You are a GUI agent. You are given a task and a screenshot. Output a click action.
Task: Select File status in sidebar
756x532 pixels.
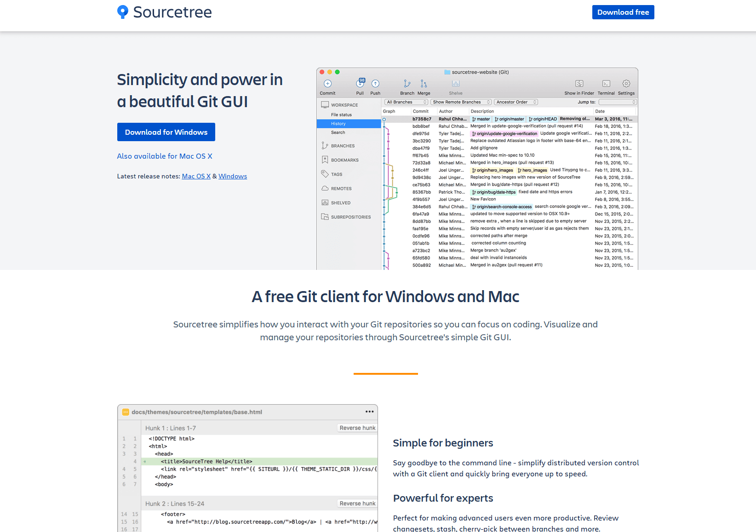point(341,115)
